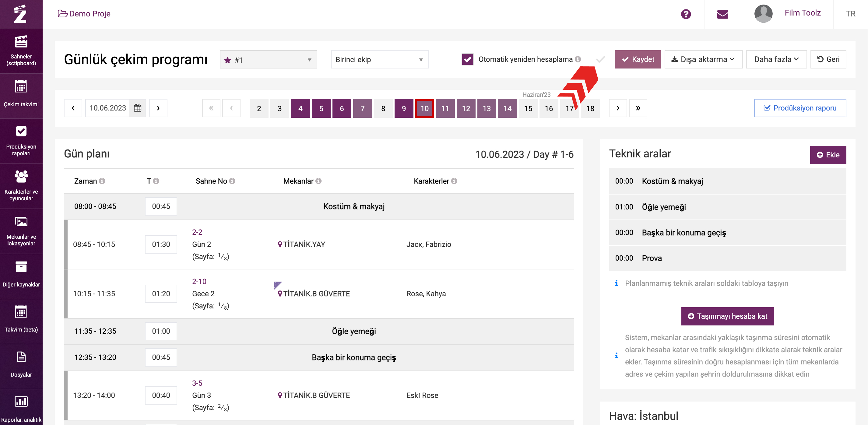Open Çekim takvimi in sidebar
Viewport: 868px width, 425px height.
pos(21,96)
